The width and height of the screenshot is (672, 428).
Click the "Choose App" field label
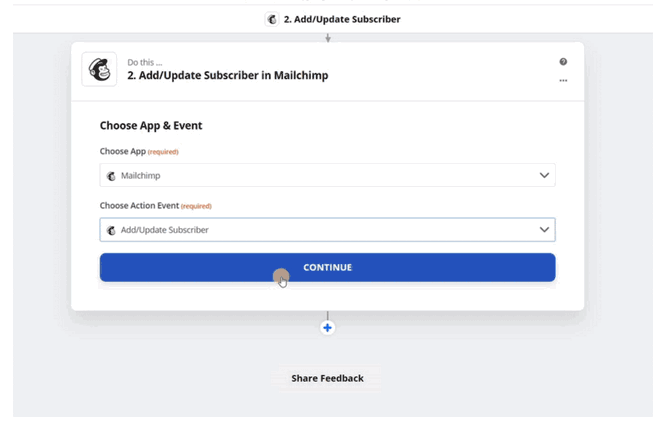[x=123, y=152]
